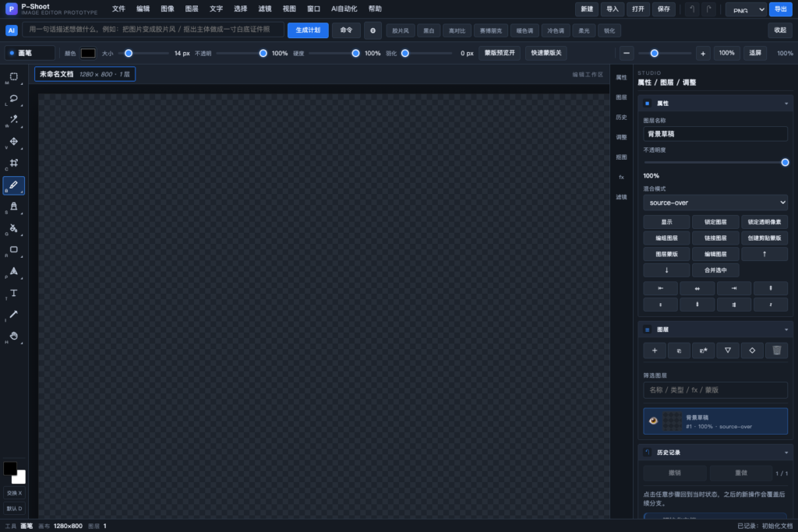This screenshot has width=798, height=532.
Task: Click the 合并选中 merge button
Action: tap(715, 270)
